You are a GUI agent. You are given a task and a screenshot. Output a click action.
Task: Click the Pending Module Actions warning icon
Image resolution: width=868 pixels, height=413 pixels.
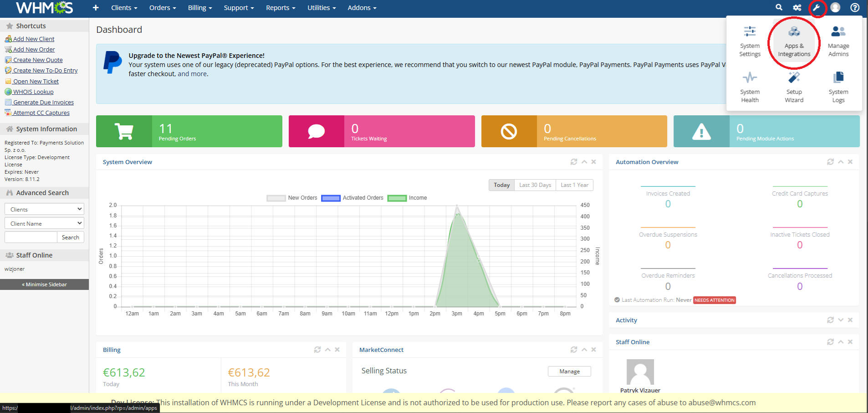pyautogui.click(x=701, y=131)
